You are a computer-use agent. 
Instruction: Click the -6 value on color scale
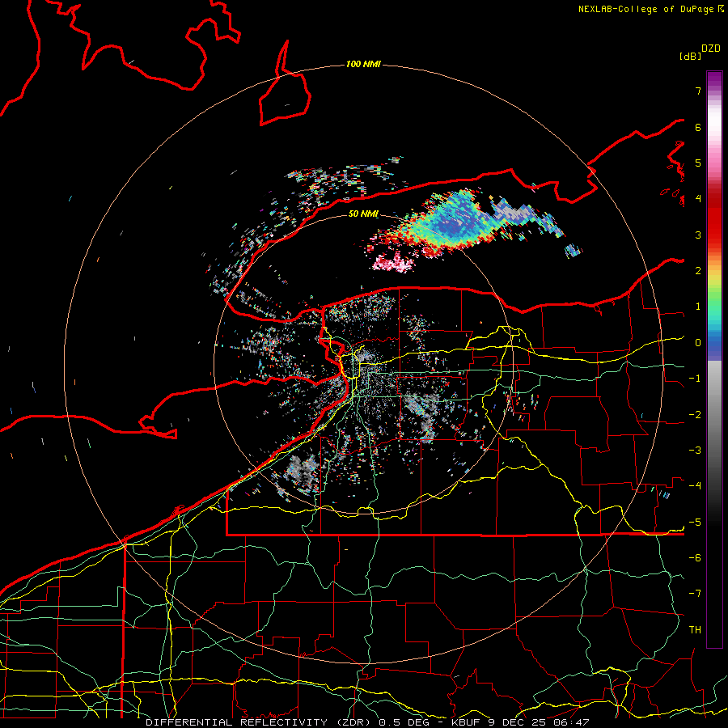695,558
